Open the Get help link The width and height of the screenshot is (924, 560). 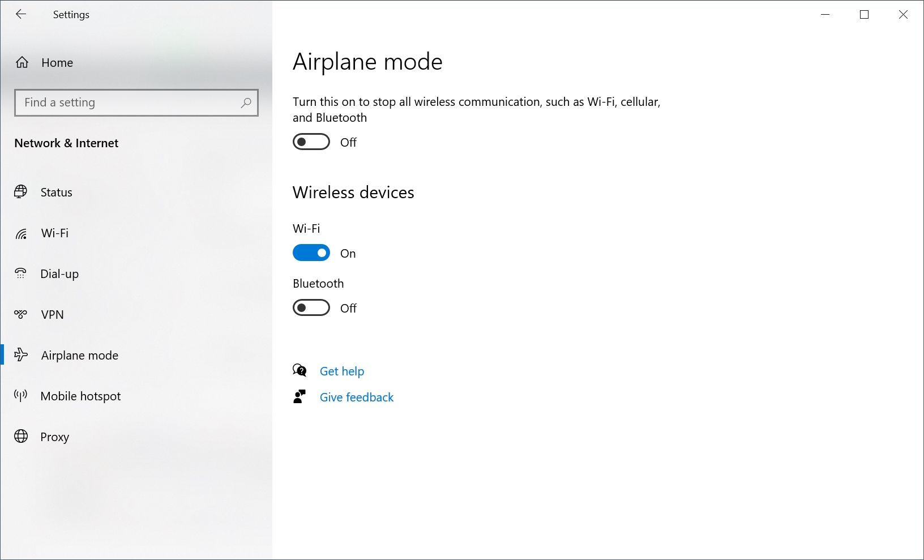342,371
